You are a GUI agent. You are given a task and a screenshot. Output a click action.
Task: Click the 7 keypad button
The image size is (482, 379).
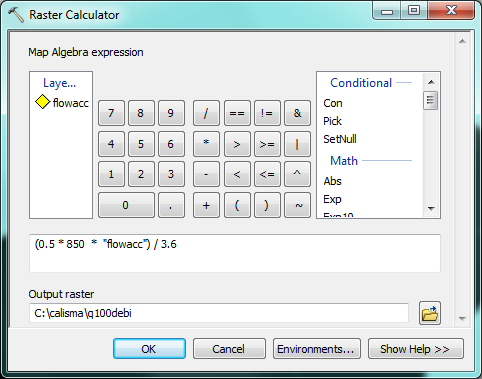click(111, 113)
